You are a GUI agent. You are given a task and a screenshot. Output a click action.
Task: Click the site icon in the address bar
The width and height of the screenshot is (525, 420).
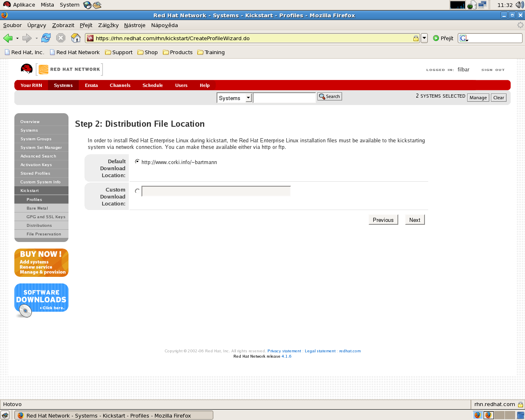click(x=90, y=38)
